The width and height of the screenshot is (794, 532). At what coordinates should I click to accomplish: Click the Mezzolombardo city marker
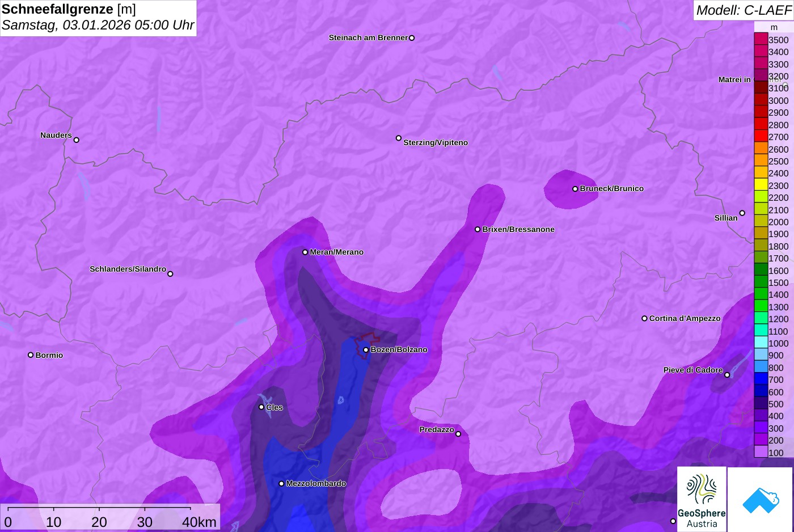point(281,484)
